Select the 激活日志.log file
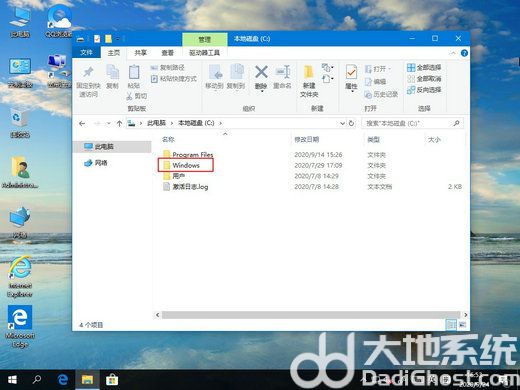The image size is (520, 390). point(186,187)
